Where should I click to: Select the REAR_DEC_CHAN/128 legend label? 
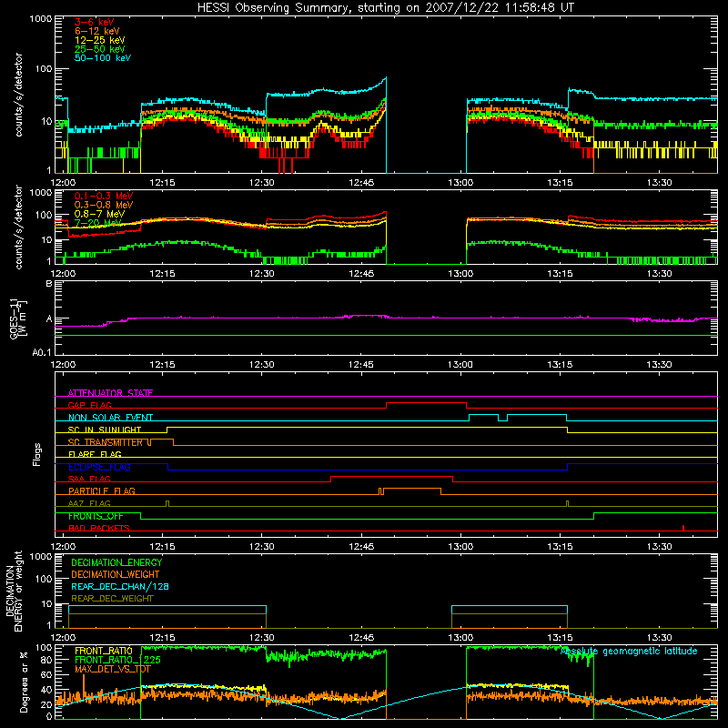(x=120, y=587)
